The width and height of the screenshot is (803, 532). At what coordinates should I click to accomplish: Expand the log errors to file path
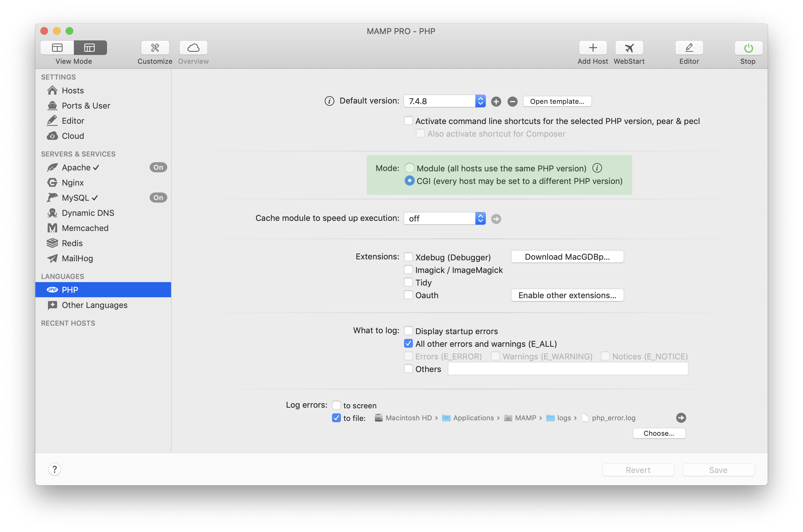[x=681, y=417]
